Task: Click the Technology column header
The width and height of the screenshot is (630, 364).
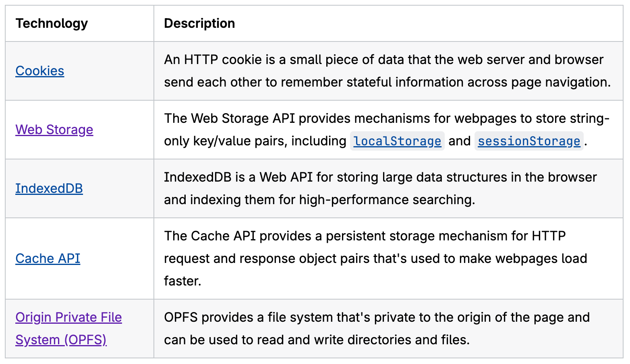Action: [52, 23]
